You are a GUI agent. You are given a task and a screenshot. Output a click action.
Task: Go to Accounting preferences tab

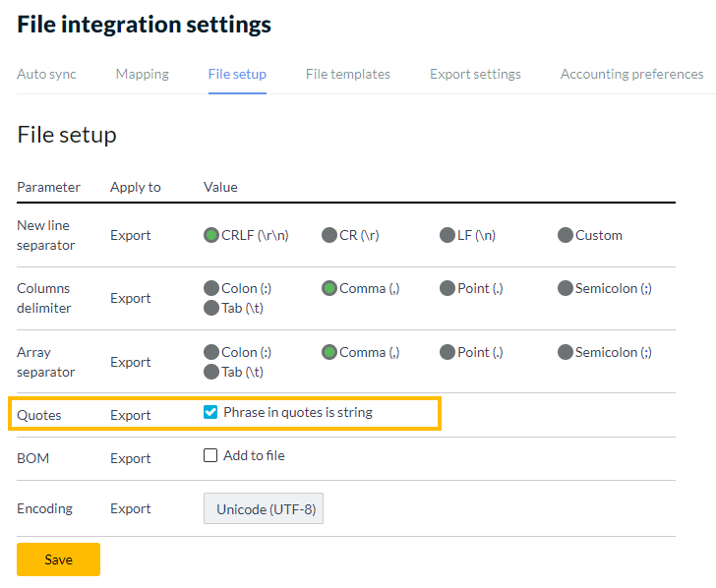click(631, 74)
